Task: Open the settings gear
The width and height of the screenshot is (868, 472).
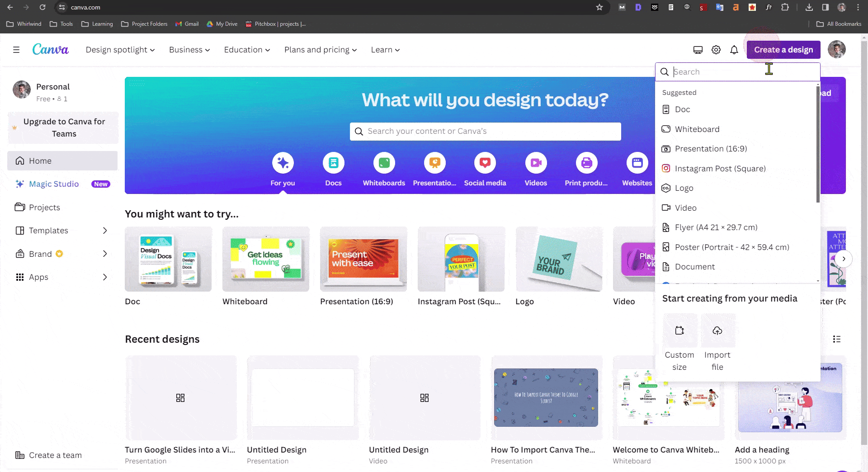Action: click(x=716, y=50)
